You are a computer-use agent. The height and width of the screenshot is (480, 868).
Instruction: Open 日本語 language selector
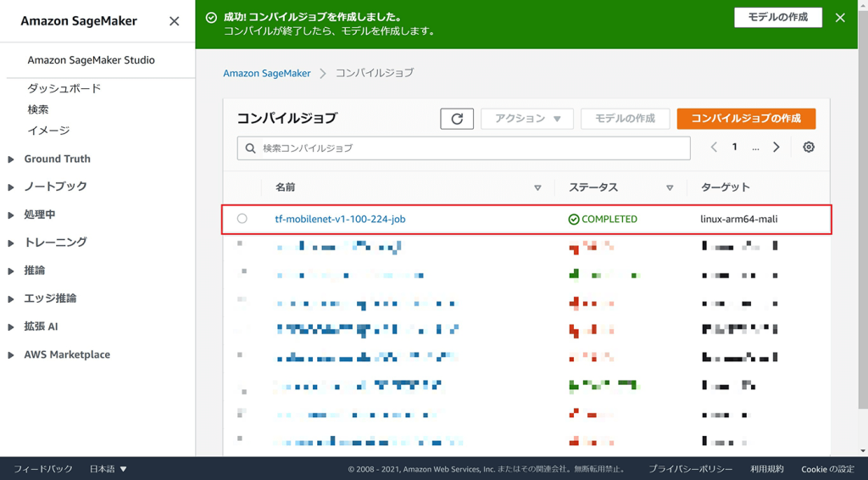point(108,469)
